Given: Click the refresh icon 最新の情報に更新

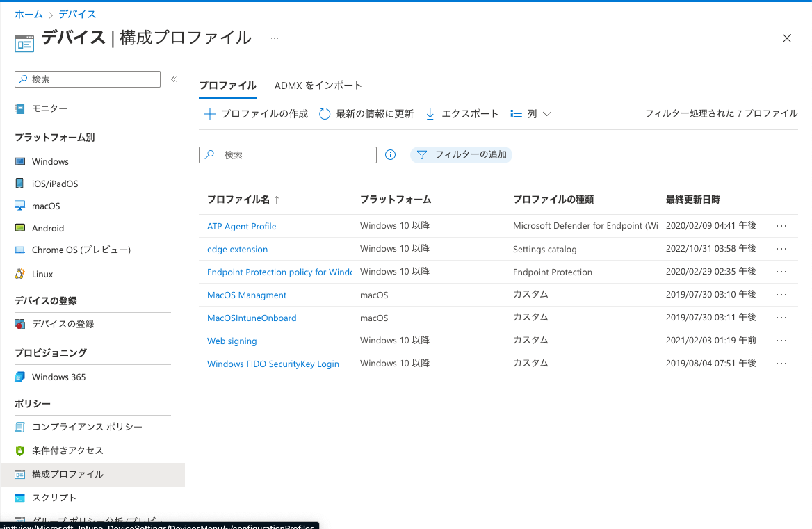Looking at the screenshot, I should 325,114.
